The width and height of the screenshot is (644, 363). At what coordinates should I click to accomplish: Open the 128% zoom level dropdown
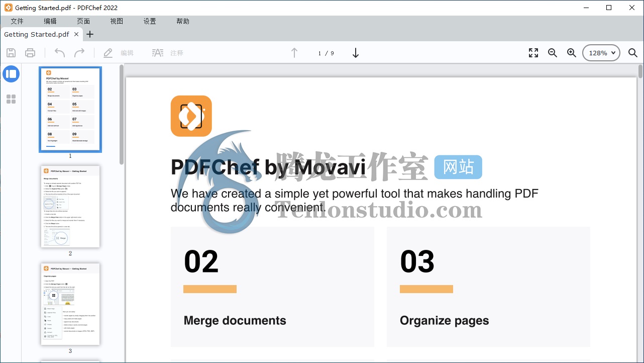[601, 53]
